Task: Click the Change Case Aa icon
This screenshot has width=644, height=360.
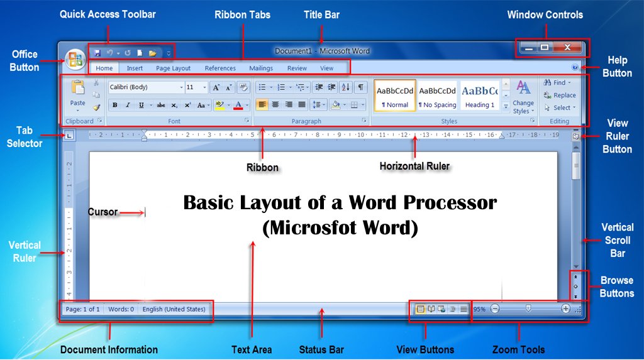Action: pyautogui.click(x=201, y=105)
